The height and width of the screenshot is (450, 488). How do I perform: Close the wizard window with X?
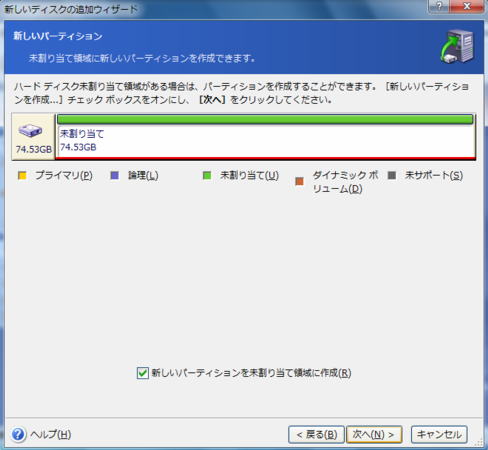[x=467, y=6]
